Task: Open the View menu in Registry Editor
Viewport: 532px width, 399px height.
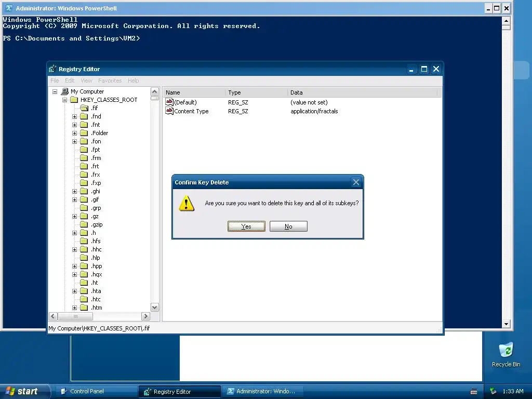Action: 86,81
